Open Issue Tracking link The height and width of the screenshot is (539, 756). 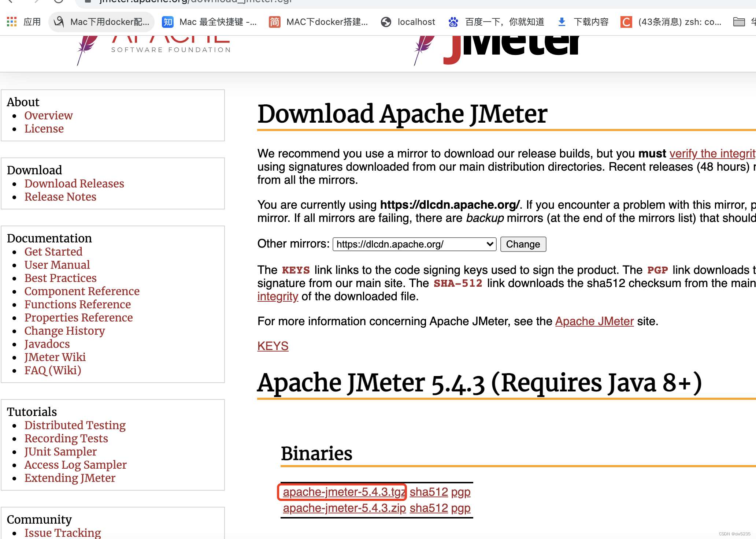(x=63, y=533)
